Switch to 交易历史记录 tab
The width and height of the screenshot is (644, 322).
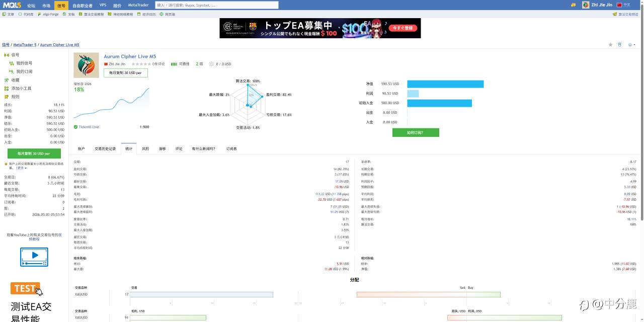point(105,149)
